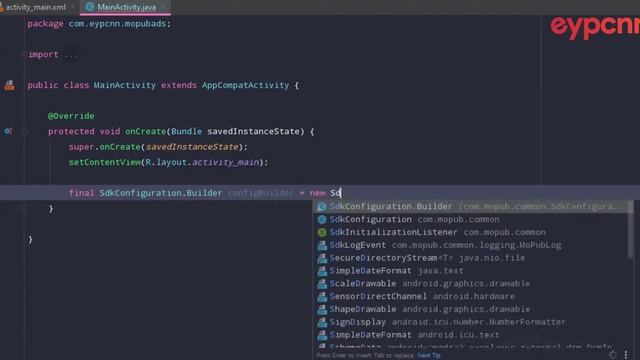
Task: Click the final keyword
Action: point(81,193)
